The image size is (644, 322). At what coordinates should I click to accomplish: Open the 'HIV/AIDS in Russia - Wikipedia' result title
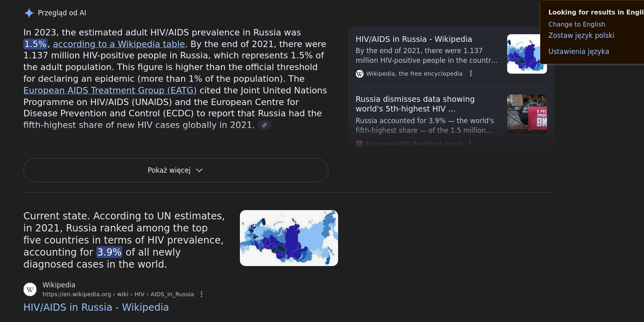point(96,307)
